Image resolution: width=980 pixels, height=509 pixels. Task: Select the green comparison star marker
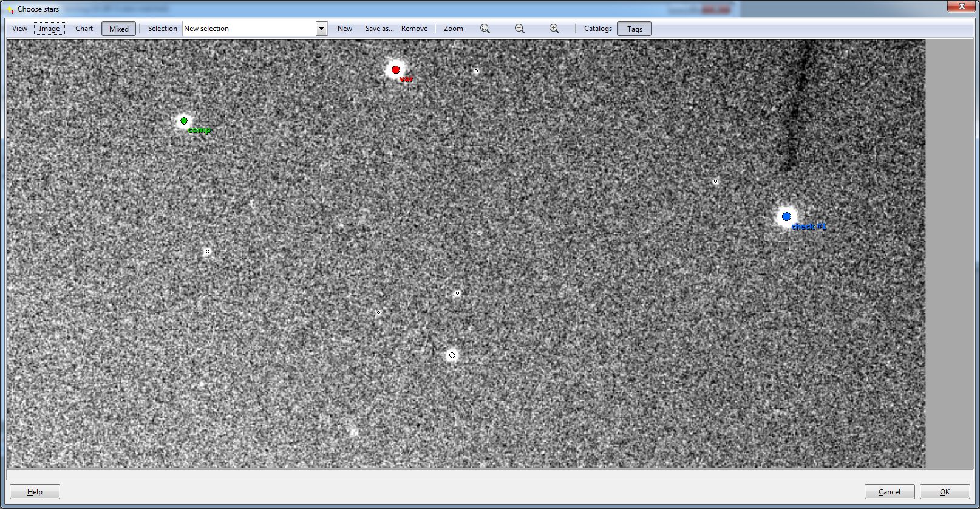(x=184, y=121)
